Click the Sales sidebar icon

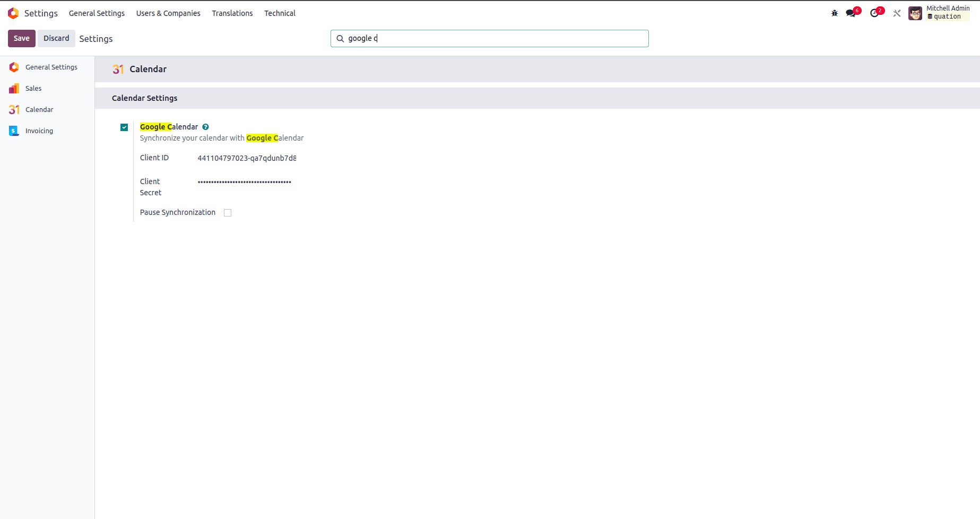[x=14, y=89]
